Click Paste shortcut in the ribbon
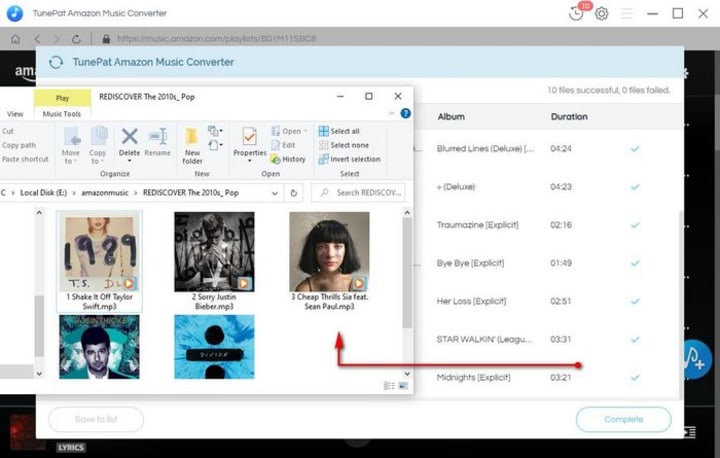This screenshot has width=720, height=458. tap(25, 159)
